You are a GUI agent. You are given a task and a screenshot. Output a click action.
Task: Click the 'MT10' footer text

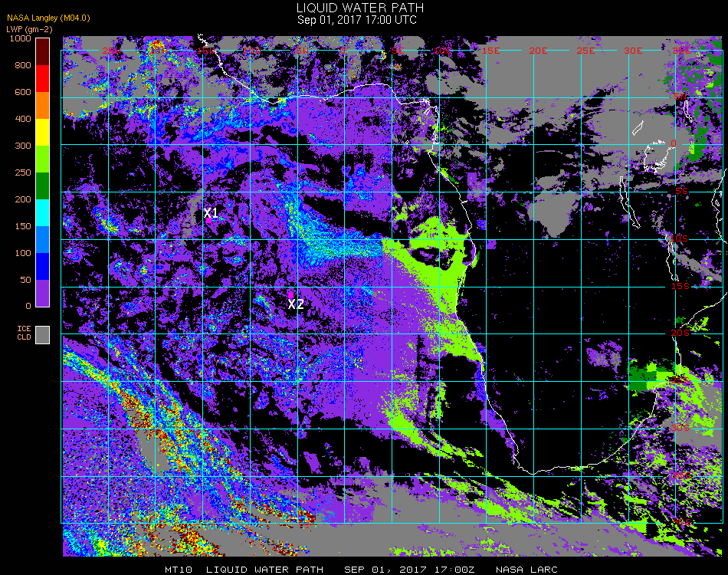coord(179,570)
